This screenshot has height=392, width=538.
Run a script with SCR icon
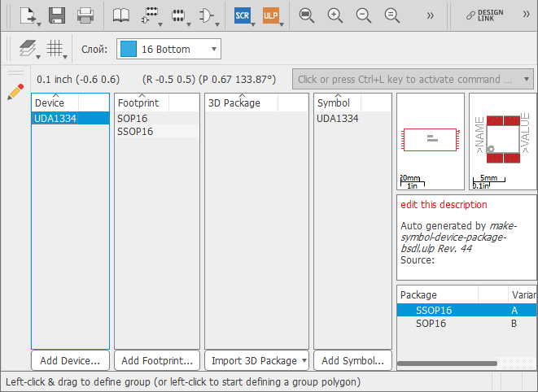(243, 15)
